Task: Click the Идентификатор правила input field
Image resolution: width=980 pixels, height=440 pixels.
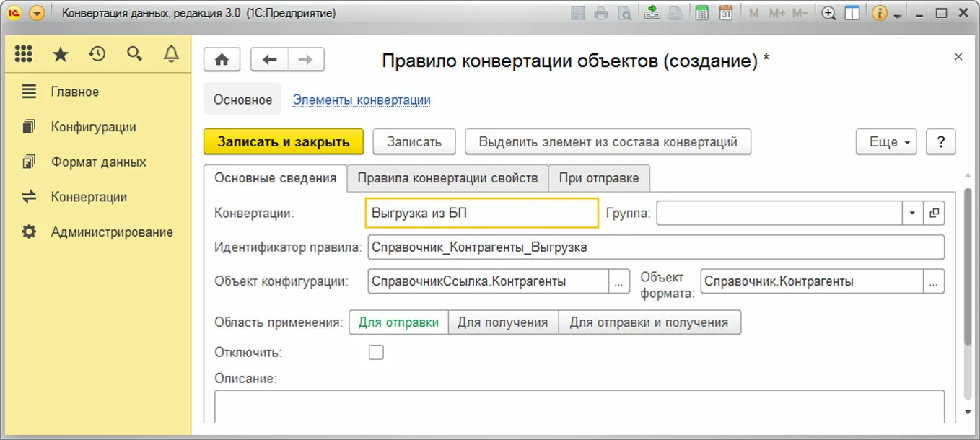Action: click(x=655, y=247)
